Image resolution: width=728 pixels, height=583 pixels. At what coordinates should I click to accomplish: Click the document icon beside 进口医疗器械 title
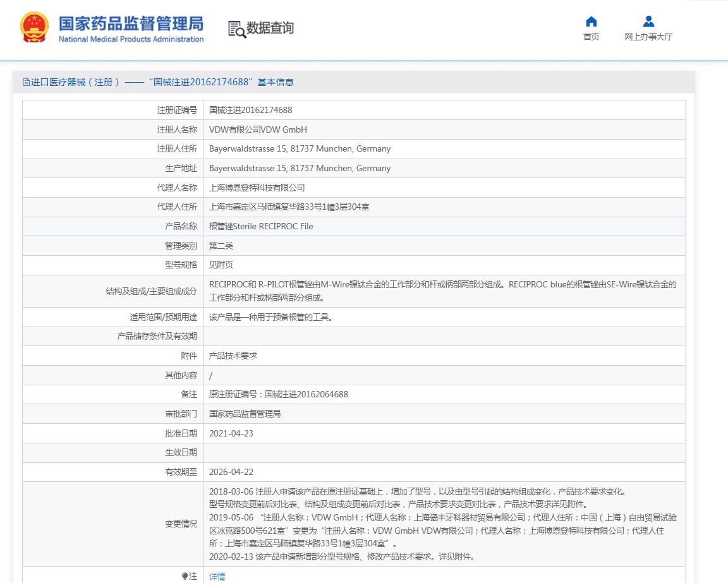coord(26,82)
